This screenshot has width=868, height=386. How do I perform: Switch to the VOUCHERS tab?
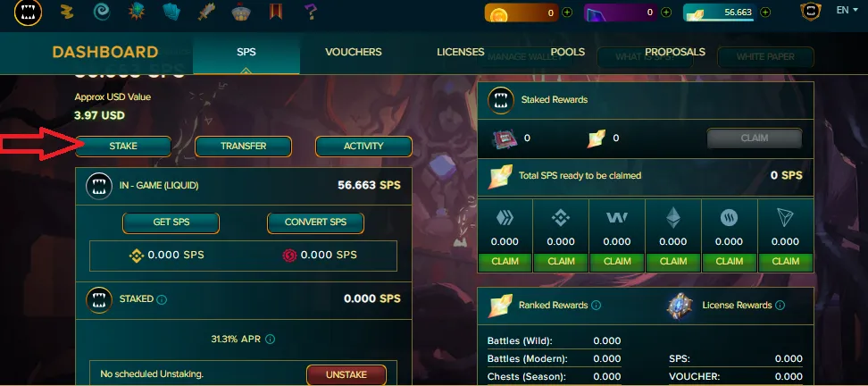(353, 52)
